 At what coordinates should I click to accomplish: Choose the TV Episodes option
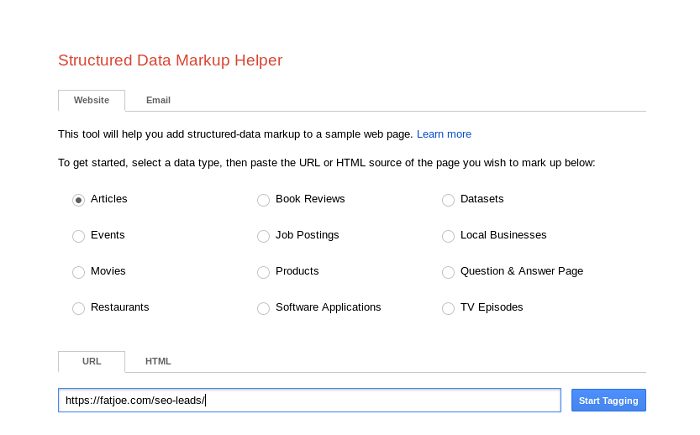pyautogui.click(x=449, y=308)
